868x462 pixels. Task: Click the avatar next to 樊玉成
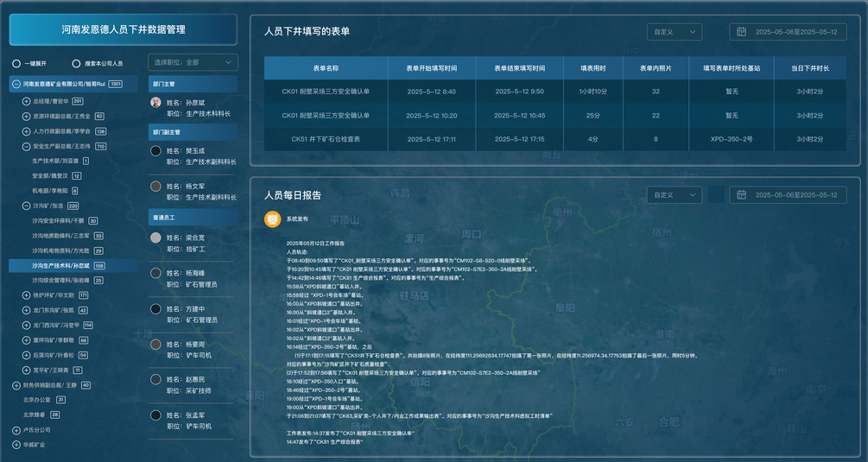[x=155, y=151]
